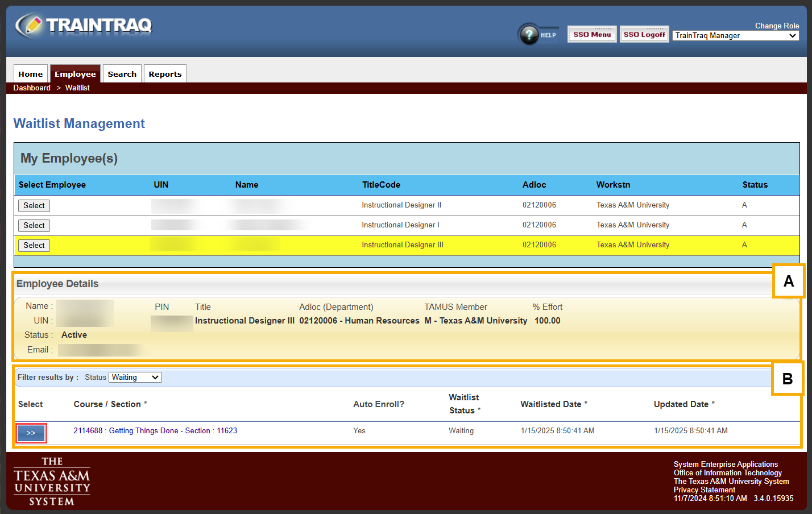Image resolution: width=812 pixels, height=514 pixels.
Task: Sort by Course / Section column header
Action: [107, 404]
